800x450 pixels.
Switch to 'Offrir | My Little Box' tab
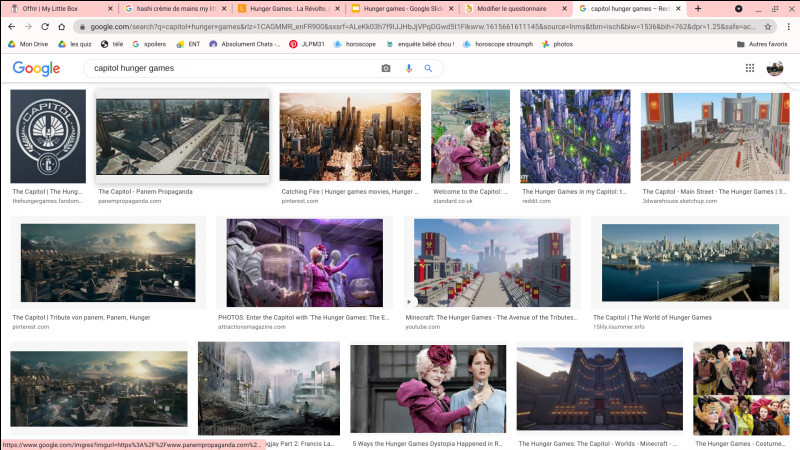tap(61, 9)
